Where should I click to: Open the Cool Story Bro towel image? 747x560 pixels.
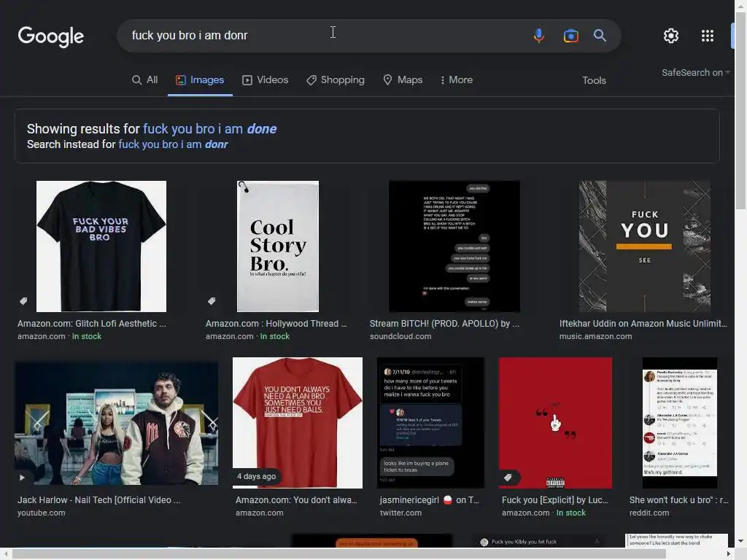coord(278,246)
